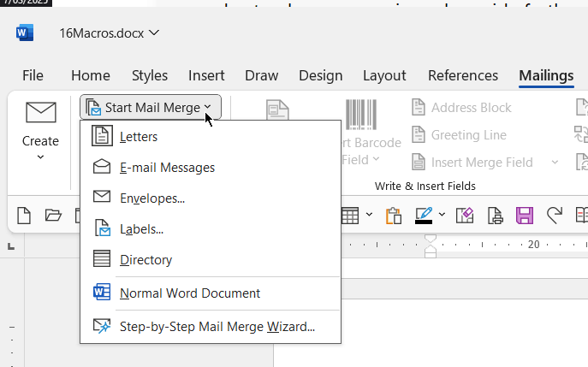Click the tab stop selector on ruler
Image resolution: width=588 pixels, height=367 pixels.
11,246
